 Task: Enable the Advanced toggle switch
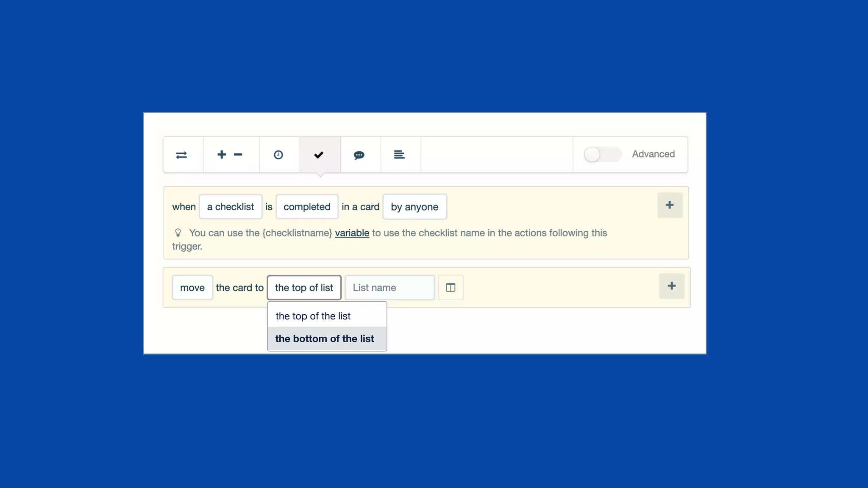(x=602, y=154)
